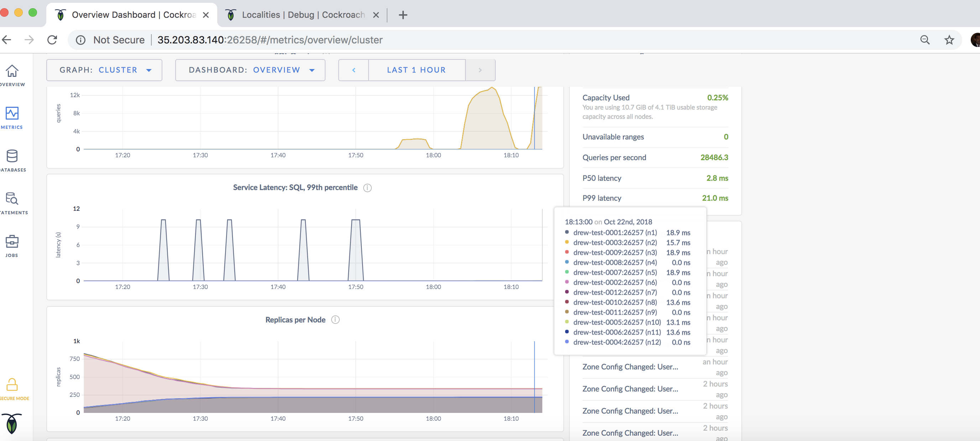Image resolution: width=980 pixels, height=441 pixels.
Task: Click the browser zoom magnifier icon
Action: (925, 40)
